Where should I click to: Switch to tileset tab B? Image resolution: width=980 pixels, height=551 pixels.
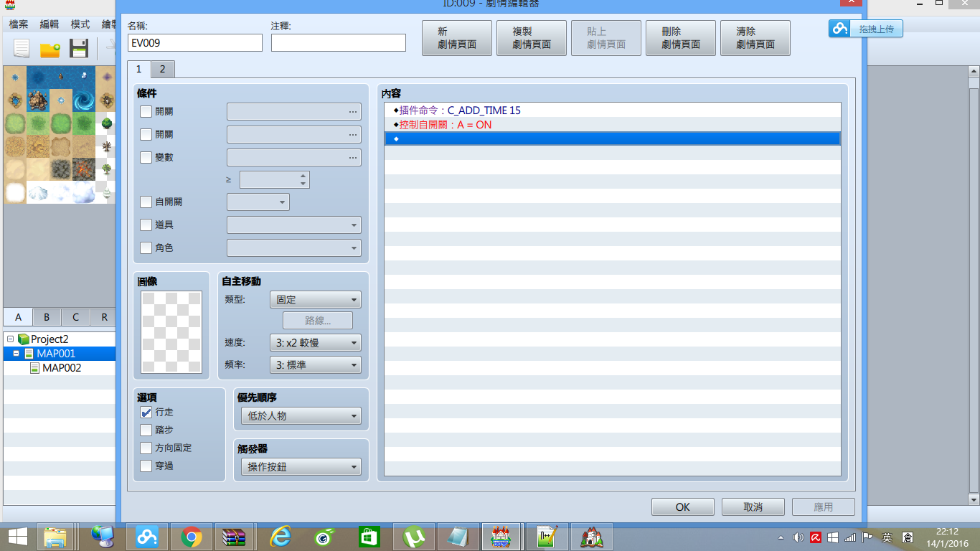click(x=47, y=317)
